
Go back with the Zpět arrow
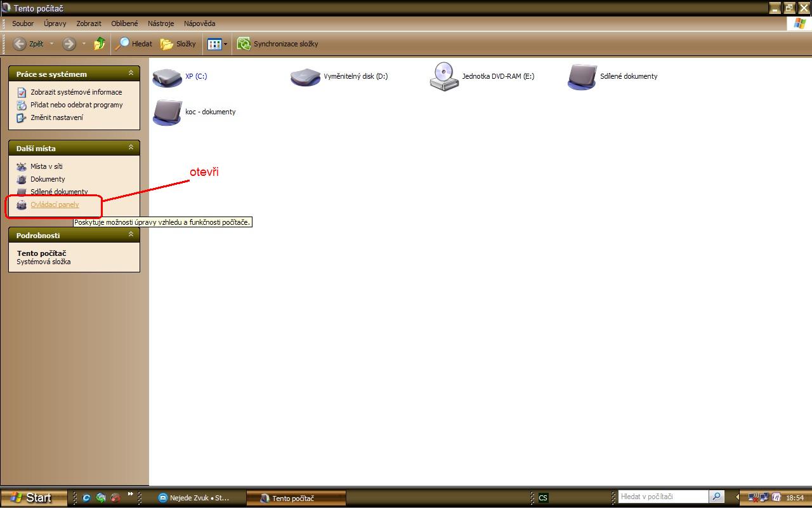click(x=29, y=44)
